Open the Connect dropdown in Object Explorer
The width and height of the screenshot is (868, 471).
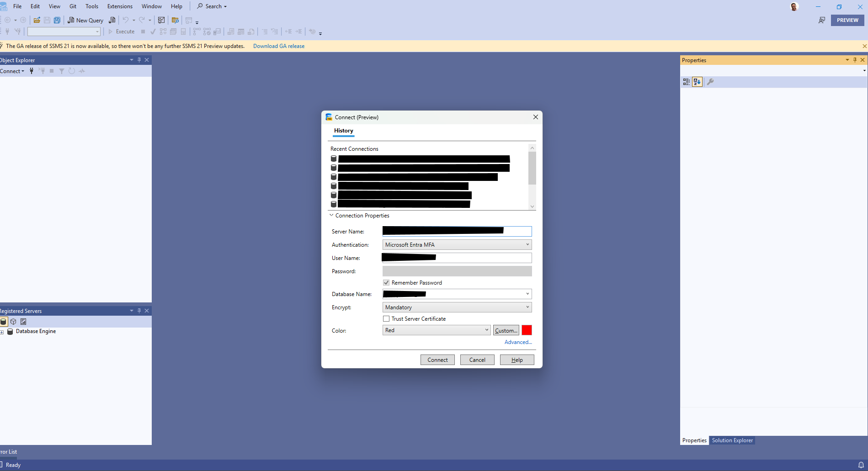click(x=12, y=71)
